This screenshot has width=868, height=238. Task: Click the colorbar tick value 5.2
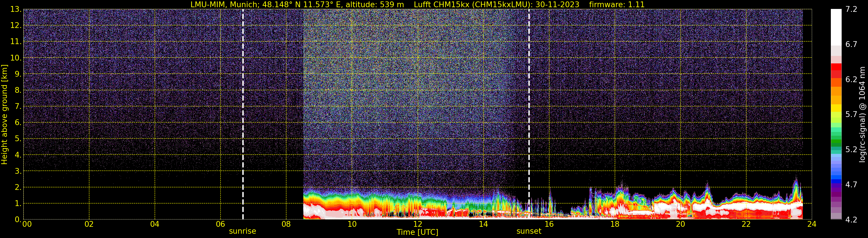coord(851,149)
